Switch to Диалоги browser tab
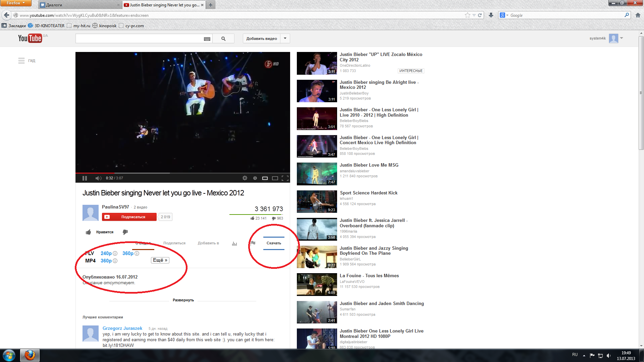Image resolution: width=644 pixels, height=362 pixels. click(80, 5)
